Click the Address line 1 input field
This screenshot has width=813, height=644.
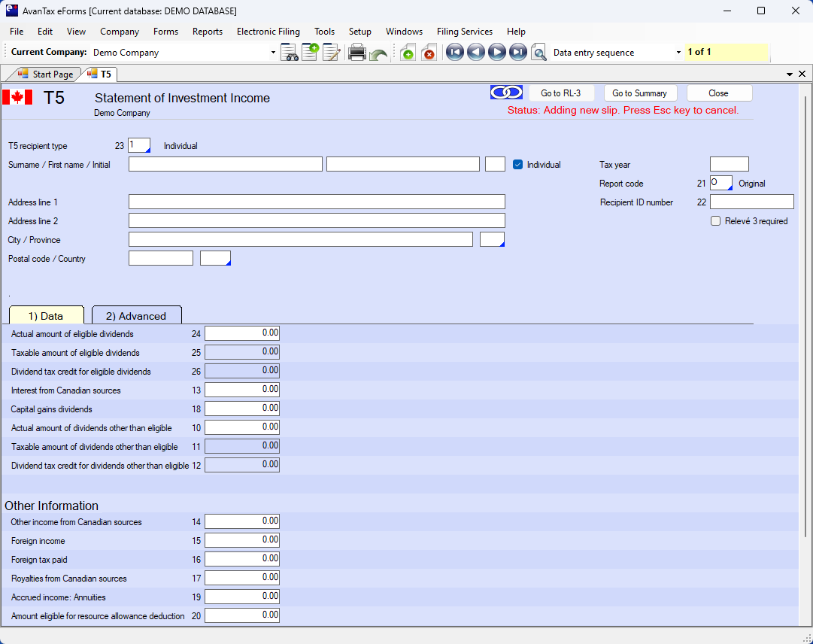pyautogui.click(x=317, y=202)
